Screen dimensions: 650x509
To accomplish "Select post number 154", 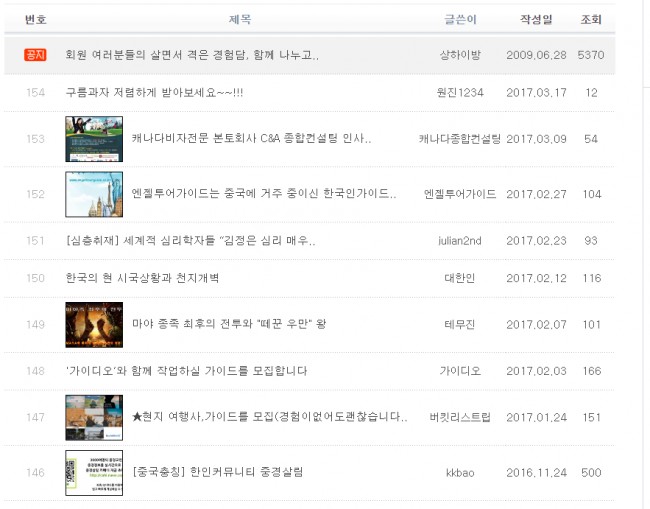I will point(36,92).
